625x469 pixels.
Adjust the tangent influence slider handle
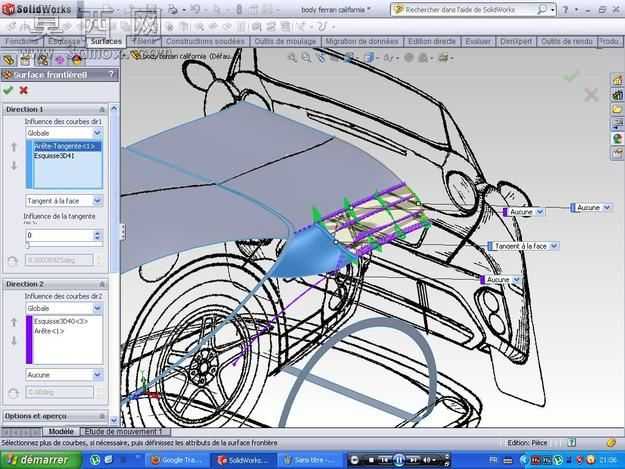coord(28,245)
